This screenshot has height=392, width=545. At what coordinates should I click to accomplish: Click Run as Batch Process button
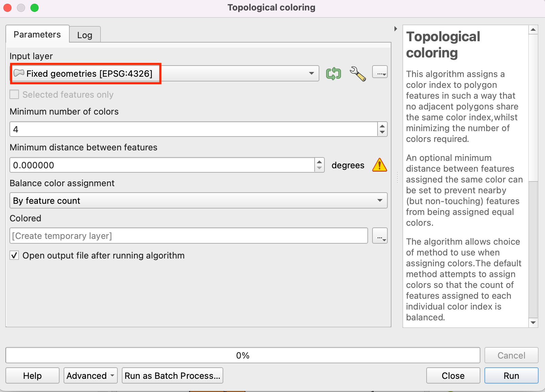[172, 375]
